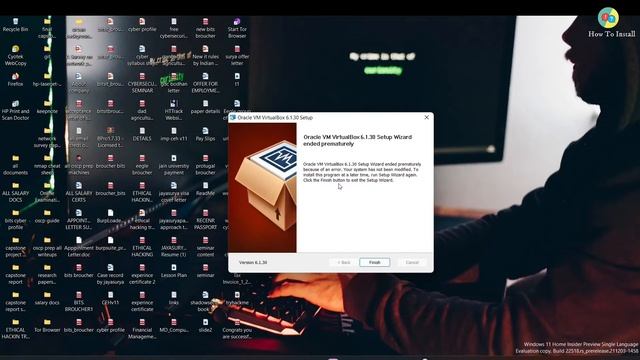Click Finish to exit the VirtualBox Setup Wizard
The height and width of the screenshot is (360, 640).
click(374, 262)
